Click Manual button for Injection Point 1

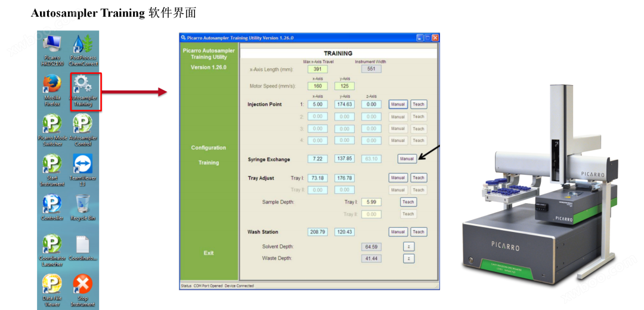click(398, 104)
